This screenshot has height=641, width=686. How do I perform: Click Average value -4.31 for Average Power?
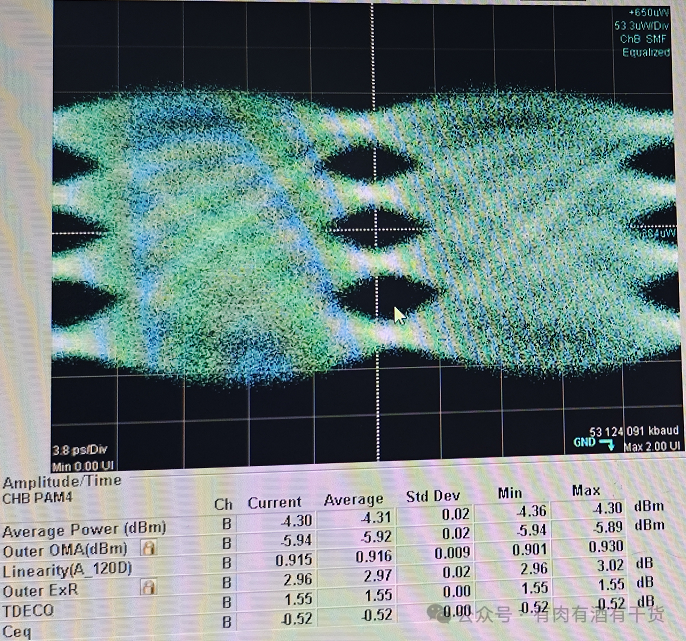(375, 518)
